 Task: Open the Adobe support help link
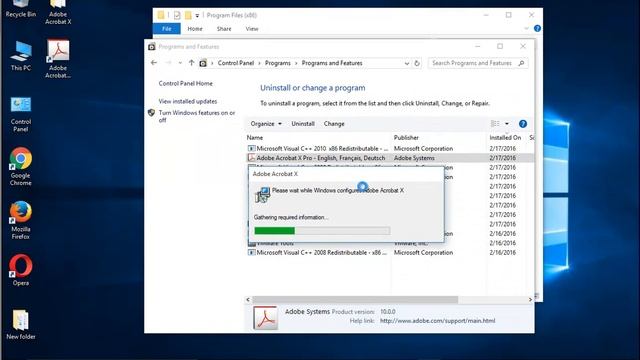point(438,321)
